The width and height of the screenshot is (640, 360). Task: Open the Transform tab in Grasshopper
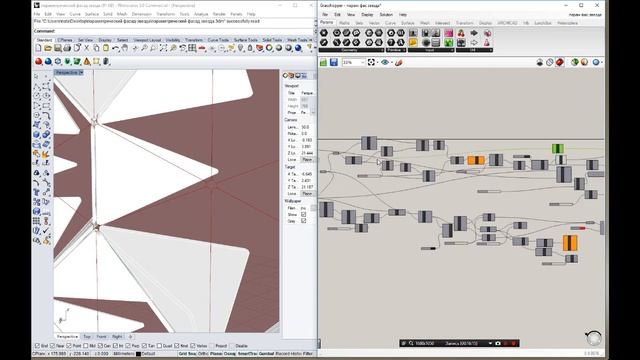tap(464, 23)
